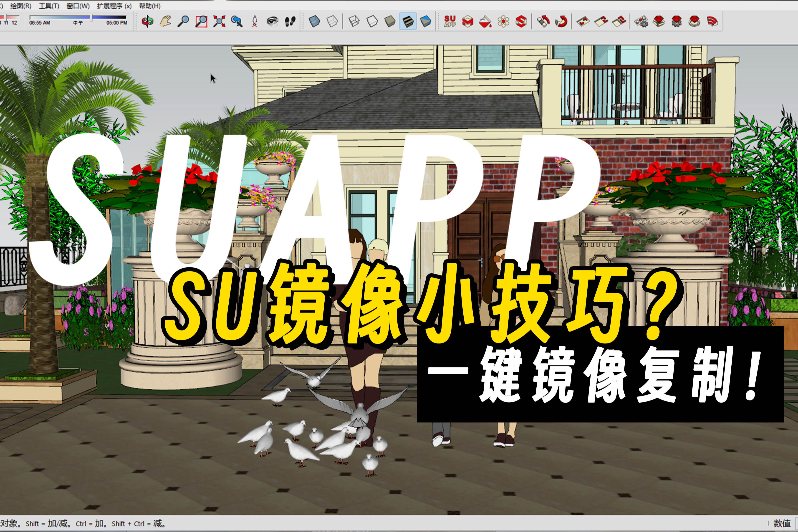
Task: Click the flower-shaped SUAPP icon
Action: tap(503, 22)
